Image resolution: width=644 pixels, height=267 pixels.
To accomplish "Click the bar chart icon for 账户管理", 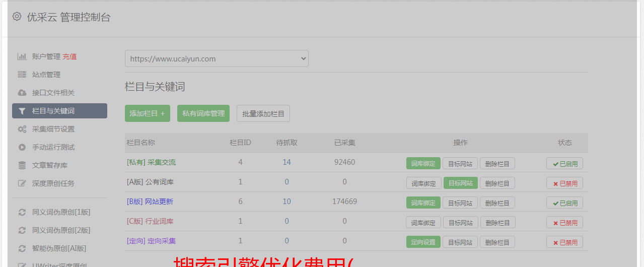I will click(22, 56).
